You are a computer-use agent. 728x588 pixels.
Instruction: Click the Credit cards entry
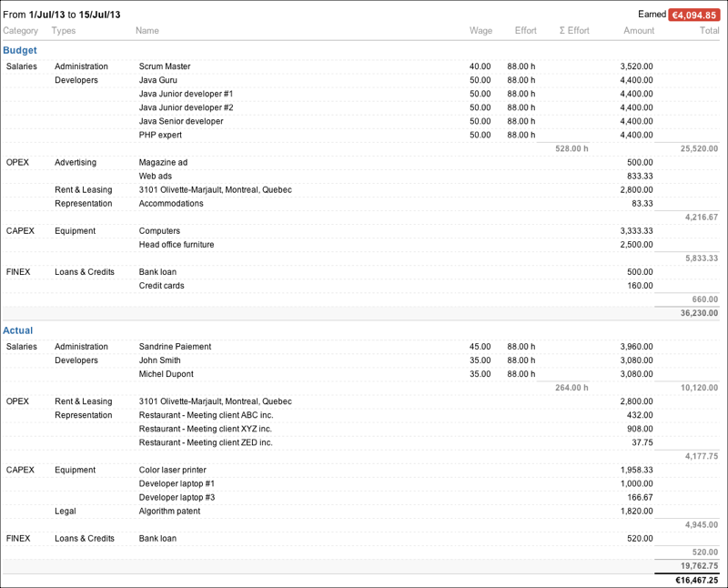point(161,286)
